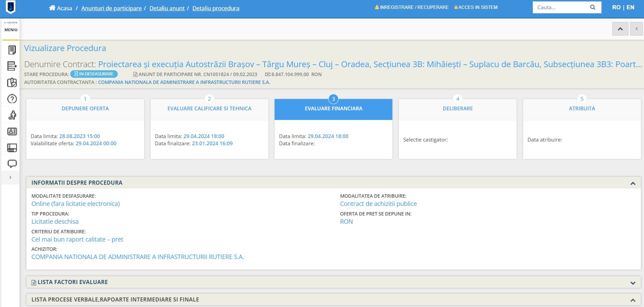Click the Data finalizare value 23.01.2024 16:09

click(x=212, y=144)
